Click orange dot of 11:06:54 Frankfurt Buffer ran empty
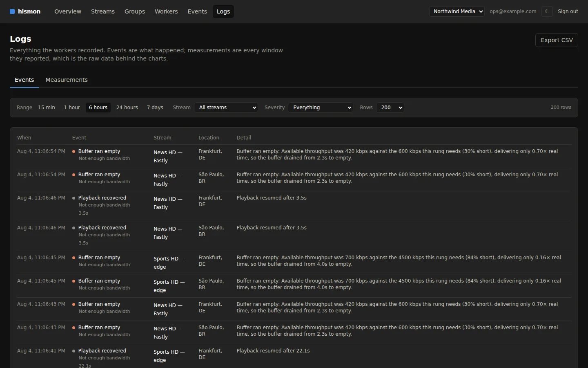The height and width of the screenshot is (368, 588). point(74,151)
